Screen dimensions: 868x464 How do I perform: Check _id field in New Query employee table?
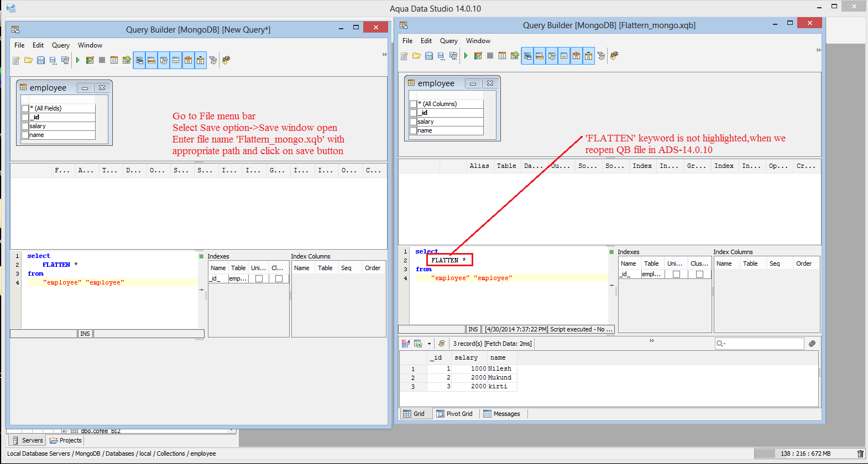[25, 117]
